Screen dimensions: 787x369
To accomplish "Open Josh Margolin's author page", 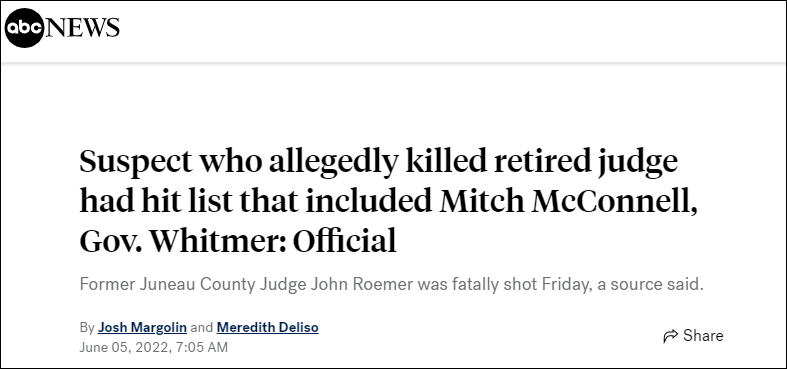I will [x=143, y=328].
